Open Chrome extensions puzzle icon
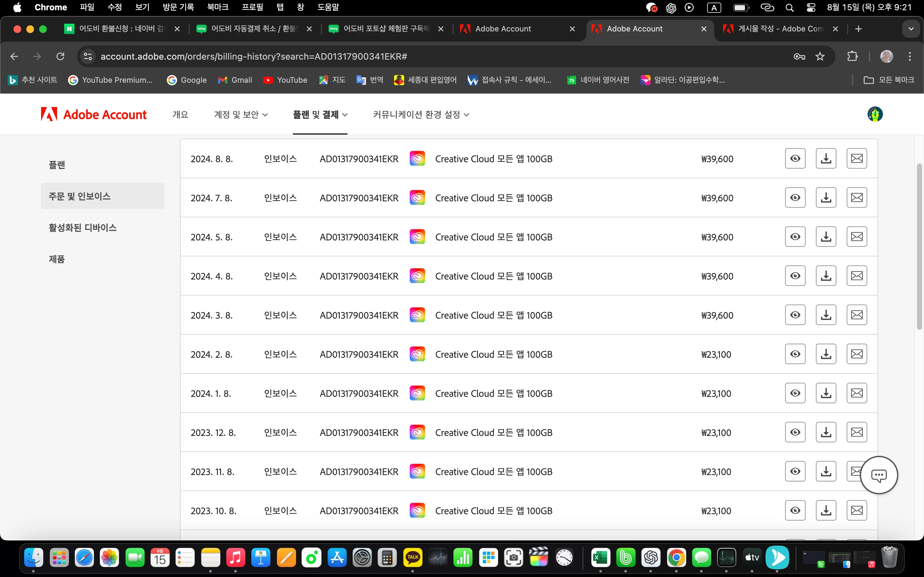924x577 pixels. 852,56
